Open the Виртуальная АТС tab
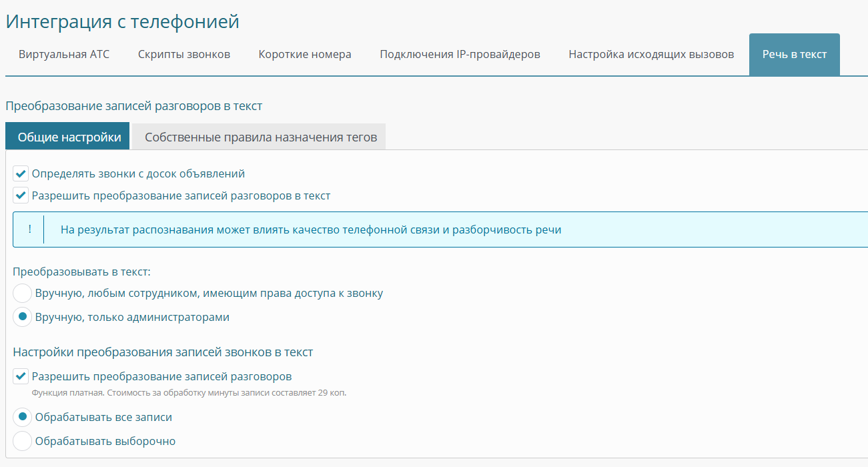This screenshot has height=467, width=868. point(64,55)
